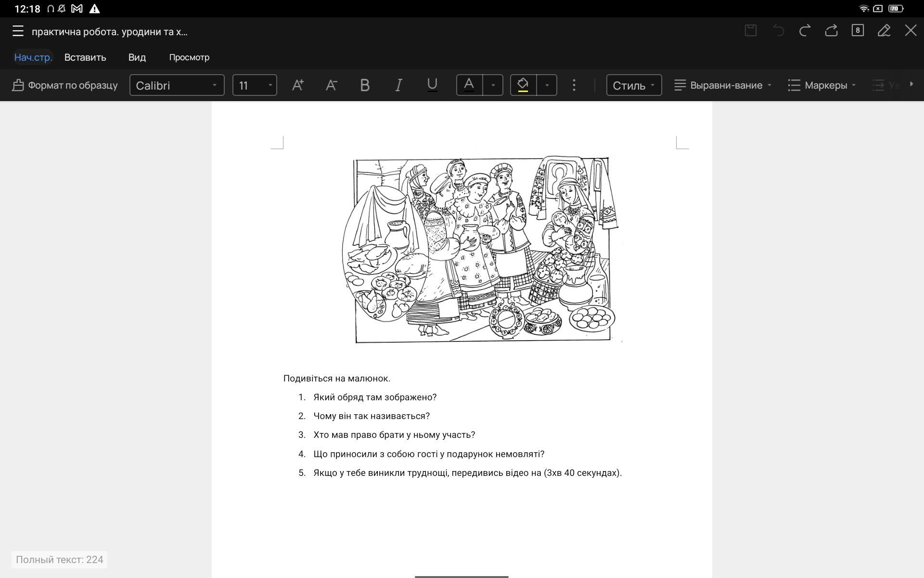Increase font size with A+ icon
Image resolution: width=924 pixels, height=578 pixels.
[x=298, y=85]
